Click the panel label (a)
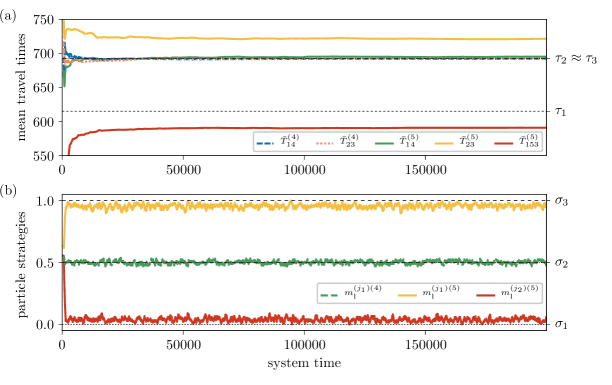The image size is (612, 385). [8, 16]
